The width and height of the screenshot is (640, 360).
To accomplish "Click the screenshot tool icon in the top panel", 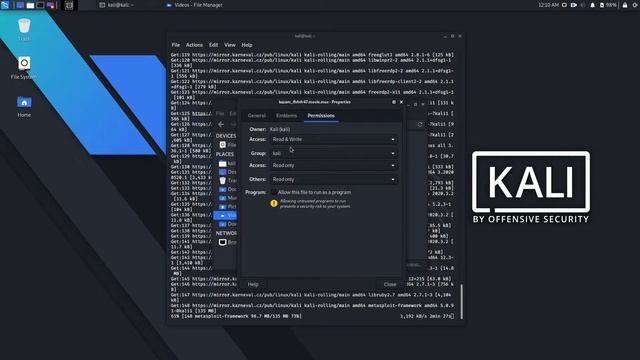I will 69,5.
